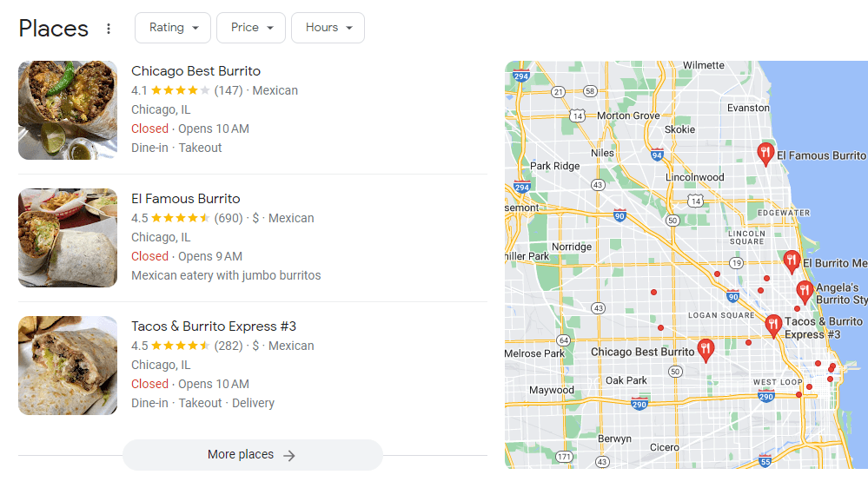Click Tacos & Burrito Express #3 map pin
868x488 pixels.
click(773, 326)
